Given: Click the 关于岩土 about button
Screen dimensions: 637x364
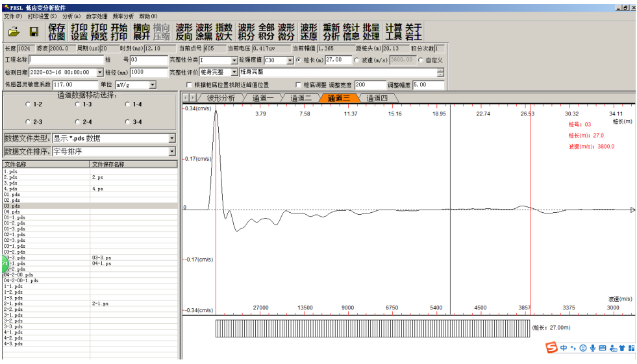Looking at the screenshot, I should pos(414,32).
